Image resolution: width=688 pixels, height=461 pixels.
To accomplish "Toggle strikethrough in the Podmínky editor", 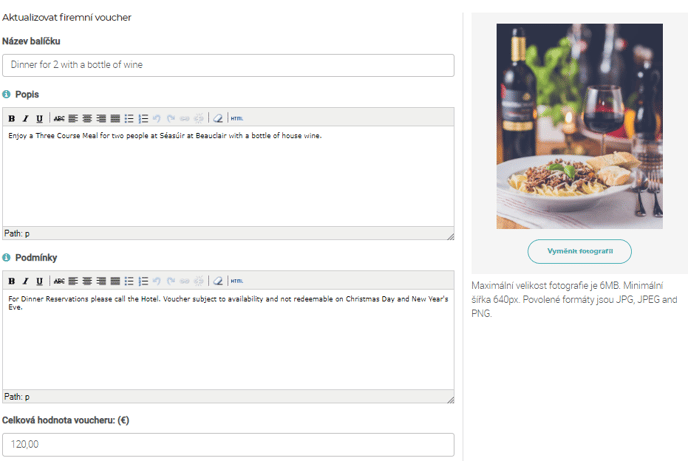I will pos(59,281).
